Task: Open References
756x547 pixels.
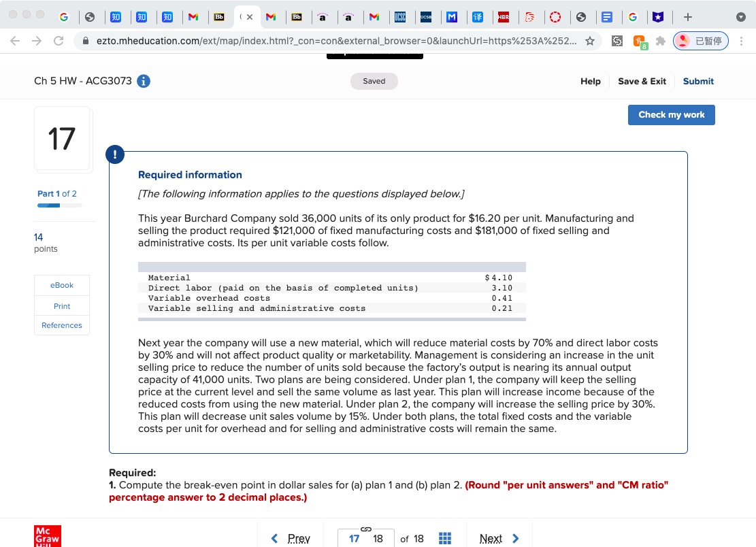Action: [62, 325]
